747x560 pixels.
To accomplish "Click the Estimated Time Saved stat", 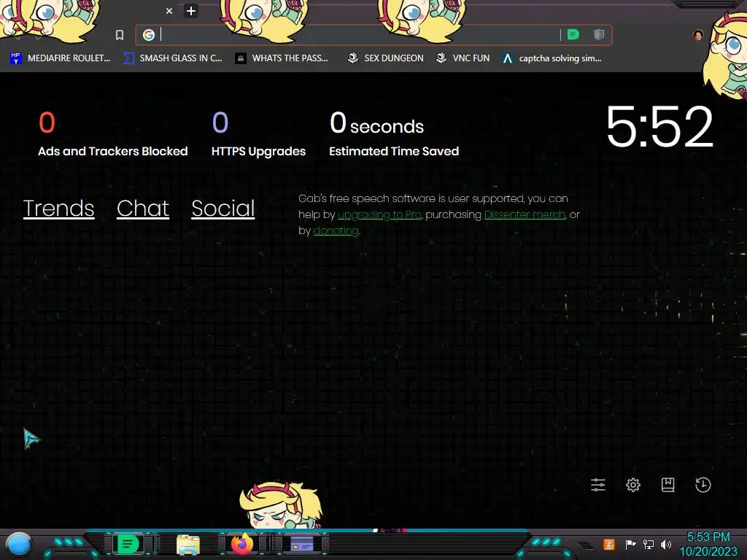I will (393, 134).
